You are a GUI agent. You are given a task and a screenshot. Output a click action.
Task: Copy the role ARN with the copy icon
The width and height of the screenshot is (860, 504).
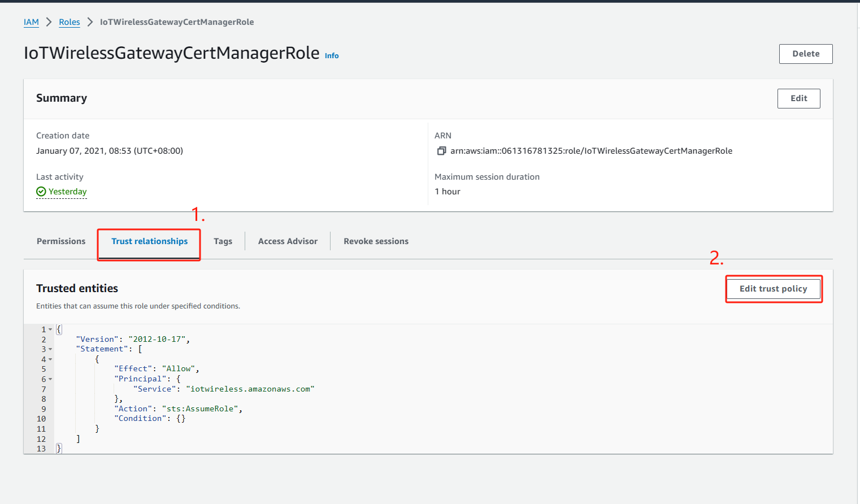(441, 151)
